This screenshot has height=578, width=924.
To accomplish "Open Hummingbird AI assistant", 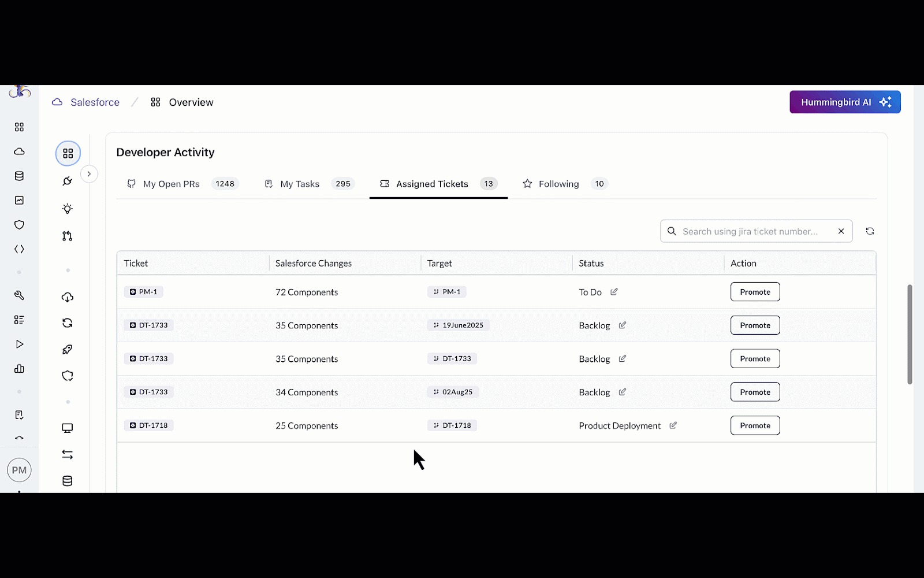I will click(844, 102).
